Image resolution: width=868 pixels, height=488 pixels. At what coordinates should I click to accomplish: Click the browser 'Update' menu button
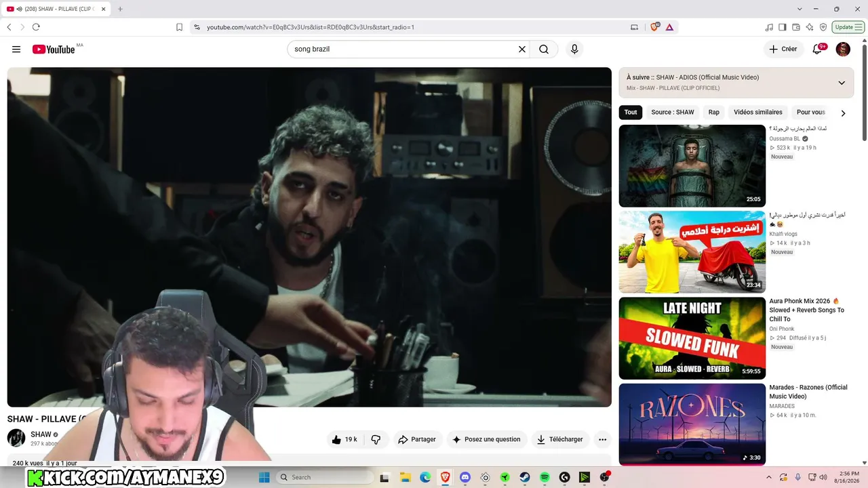(848, 27)
